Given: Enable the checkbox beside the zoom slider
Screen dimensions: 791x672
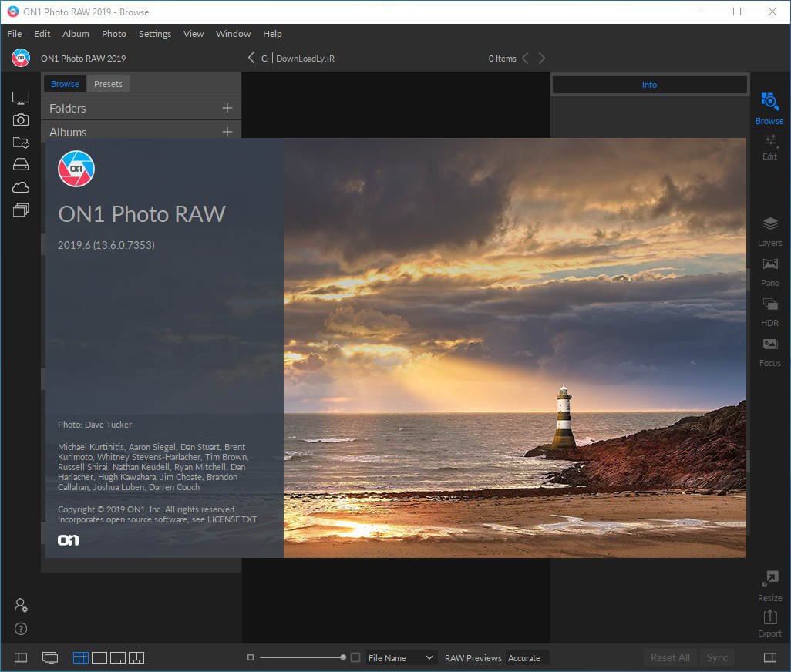Looking at the screenshot, I should [355, 657].
